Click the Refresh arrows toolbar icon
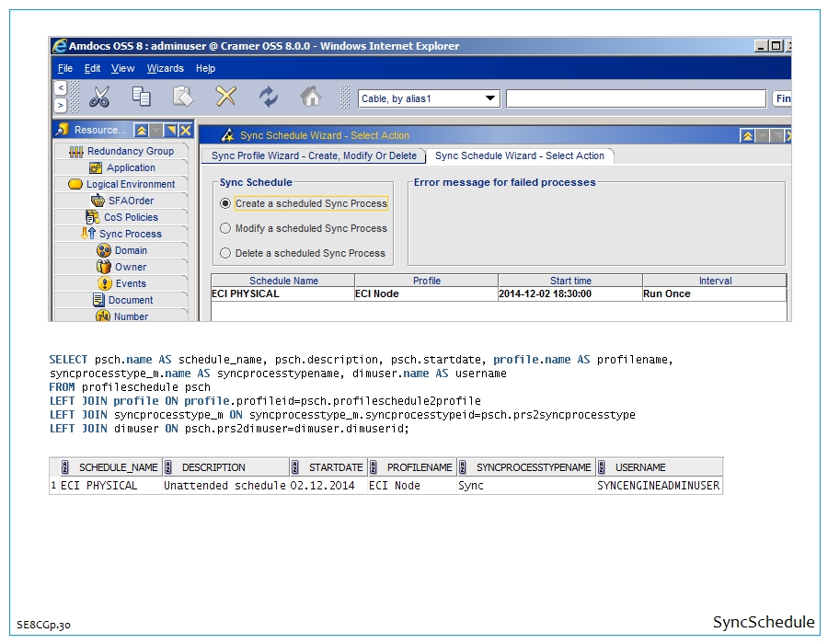Screen dimensions: 828x644 [268, 97]
